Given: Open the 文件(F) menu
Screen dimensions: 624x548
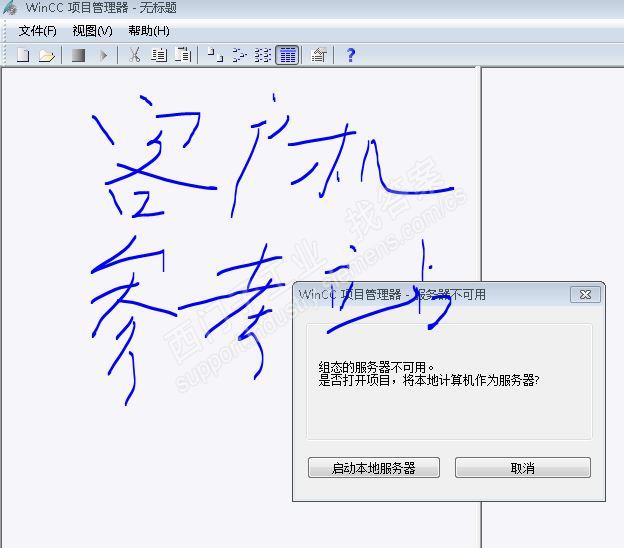Looking at the screenshot, I should click(x=37, y=31).
